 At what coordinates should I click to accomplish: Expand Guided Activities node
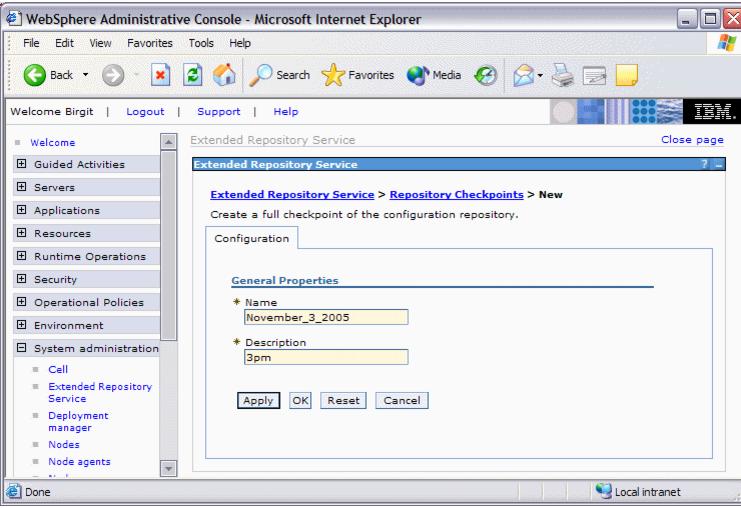pos(21,164)
